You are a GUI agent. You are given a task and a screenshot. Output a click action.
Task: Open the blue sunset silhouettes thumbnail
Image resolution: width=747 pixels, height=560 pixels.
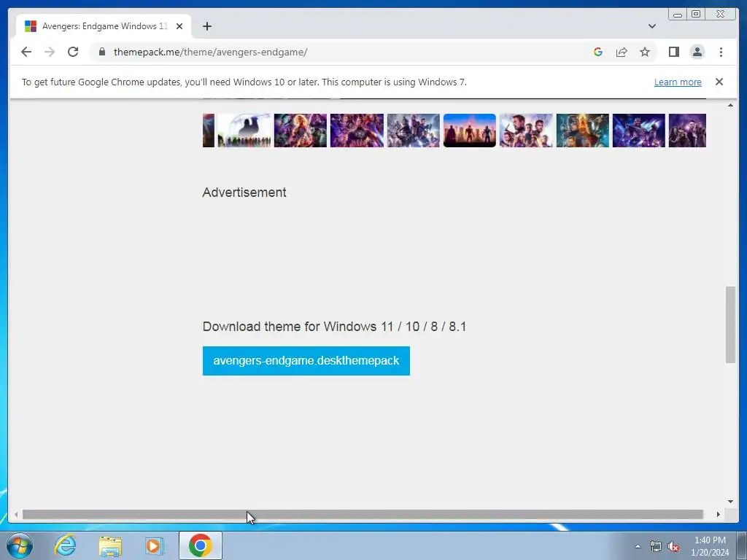click(469, 131)
